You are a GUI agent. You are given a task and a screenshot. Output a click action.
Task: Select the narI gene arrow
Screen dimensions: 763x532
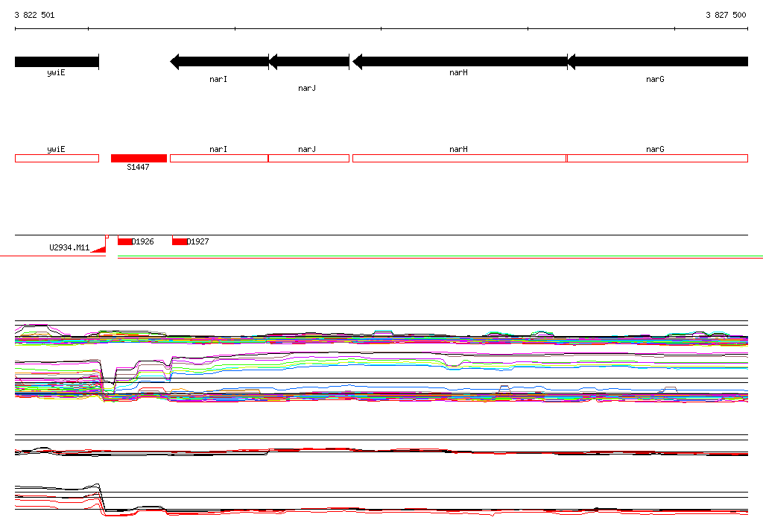[219, 62]
